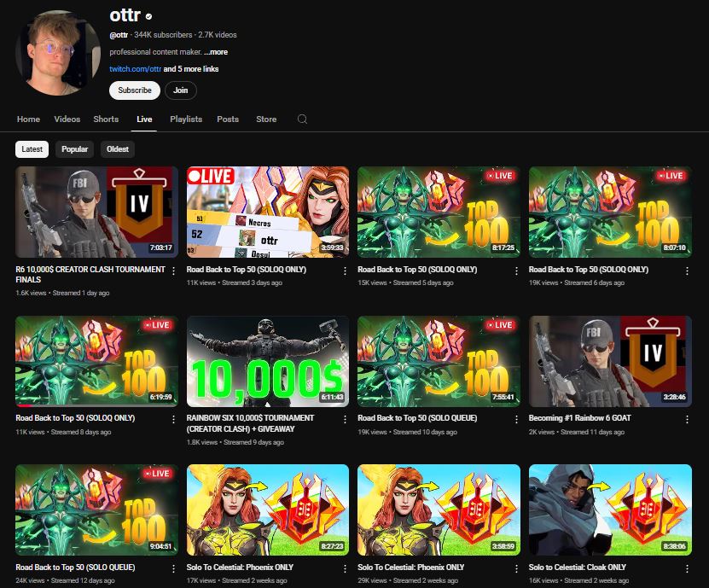Image resolution: width=709 pixels, height=588 pixels.
Task: Click the @ottr channel handle
Action: coord(119,35)
